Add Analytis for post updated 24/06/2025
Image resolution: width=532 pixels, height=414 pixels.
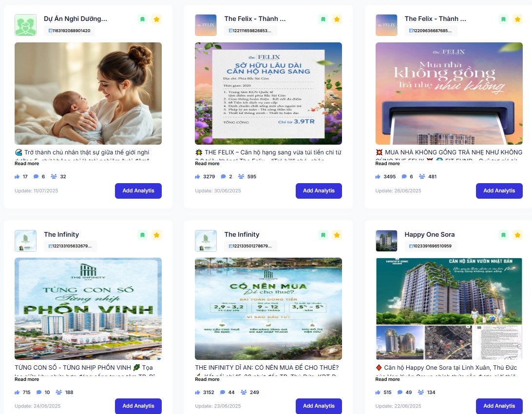click(x=138, y=406)
